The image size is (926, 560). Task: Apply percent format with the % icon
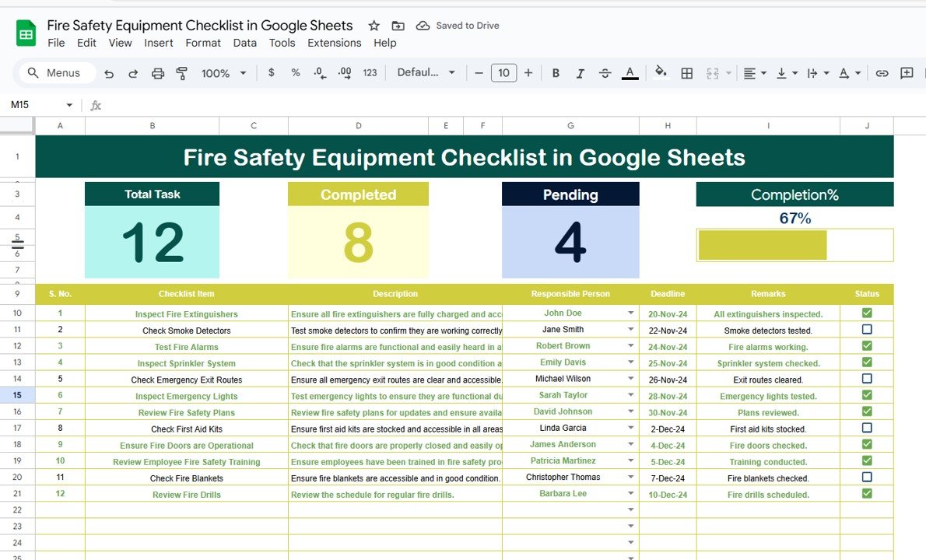coord(295,72)
